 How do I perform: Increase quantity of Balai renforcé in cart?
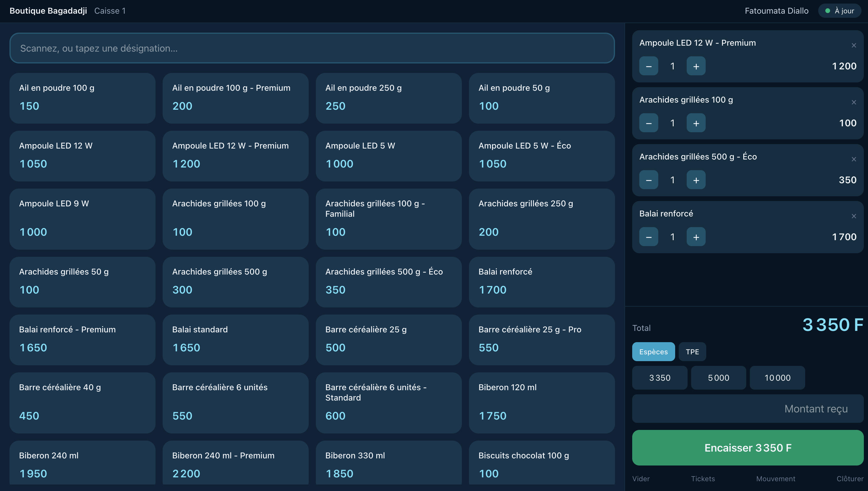click(696, 237)
